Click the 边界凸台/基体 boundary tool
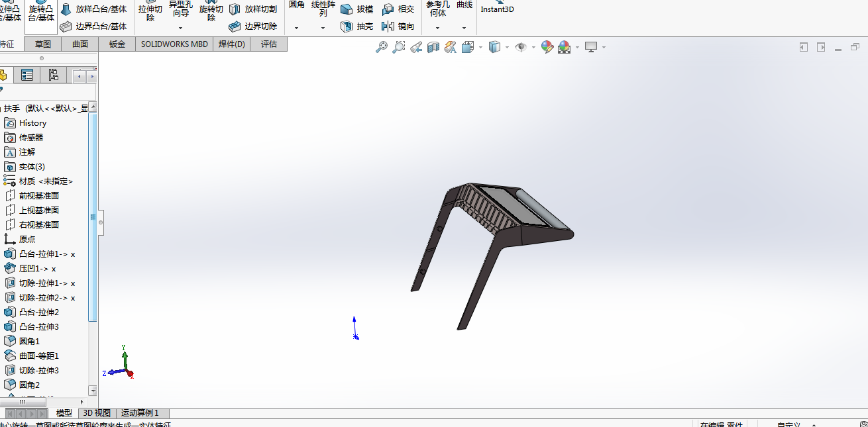Screen dimensions: 868x427 (93, 26)
